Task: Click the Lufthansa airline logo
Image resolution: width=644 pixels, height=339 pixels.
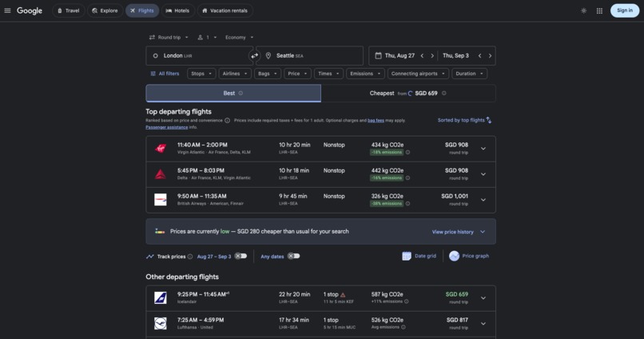Action: coord(160,323)
